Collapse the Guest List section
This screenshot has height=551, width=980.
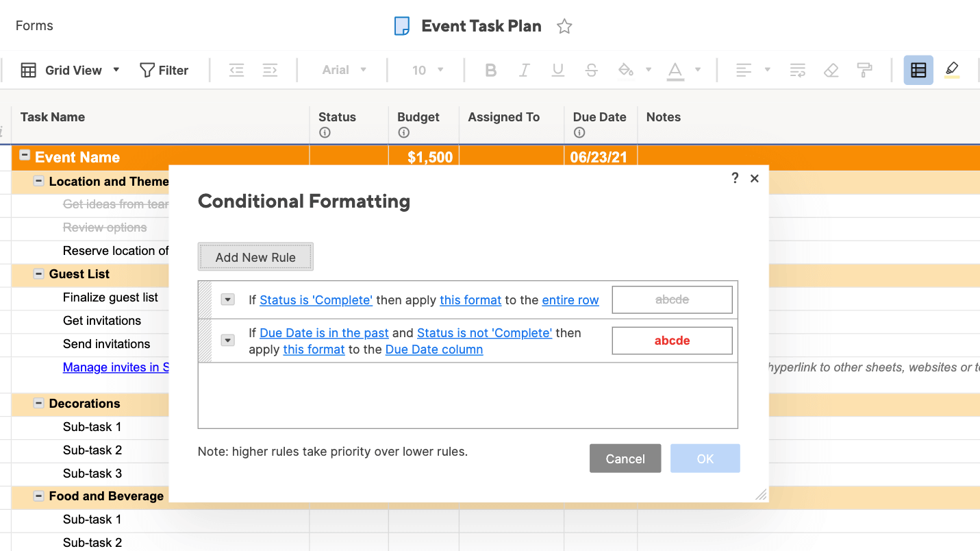point(39,274)
